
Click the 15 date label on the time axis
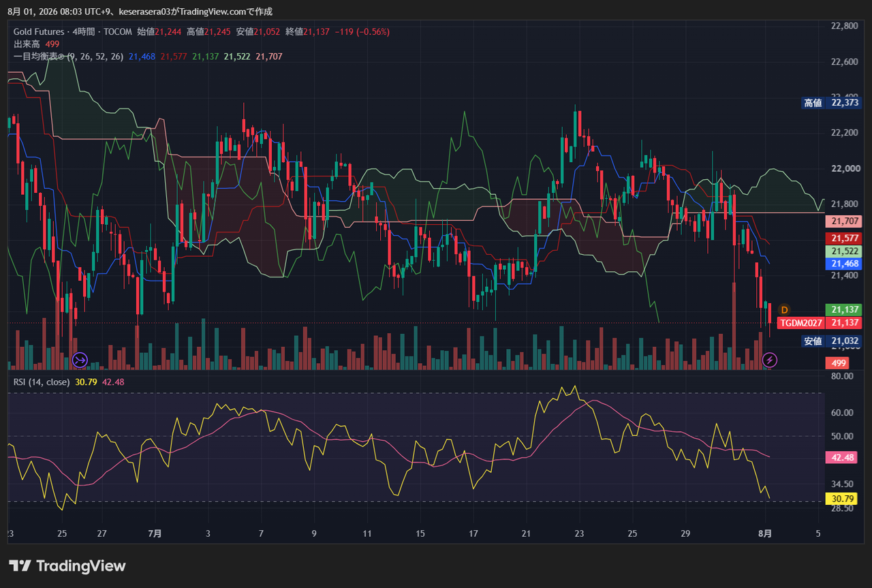click(x=420, y=533)
